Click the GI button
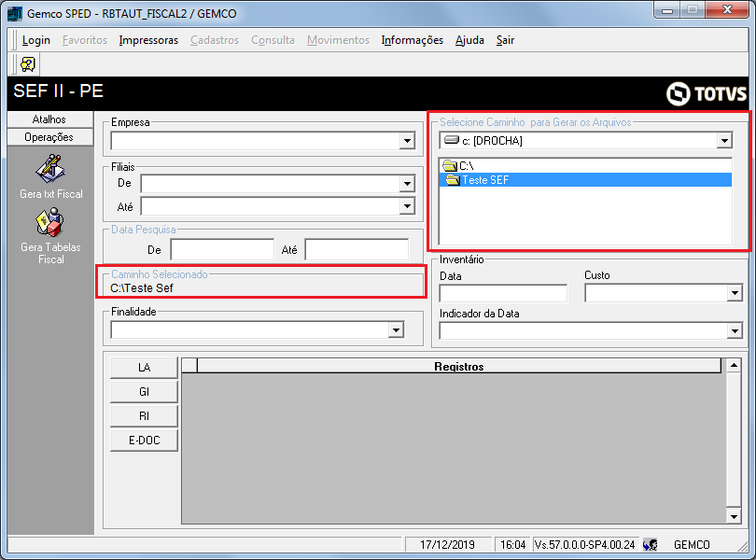 pos(144,392)
